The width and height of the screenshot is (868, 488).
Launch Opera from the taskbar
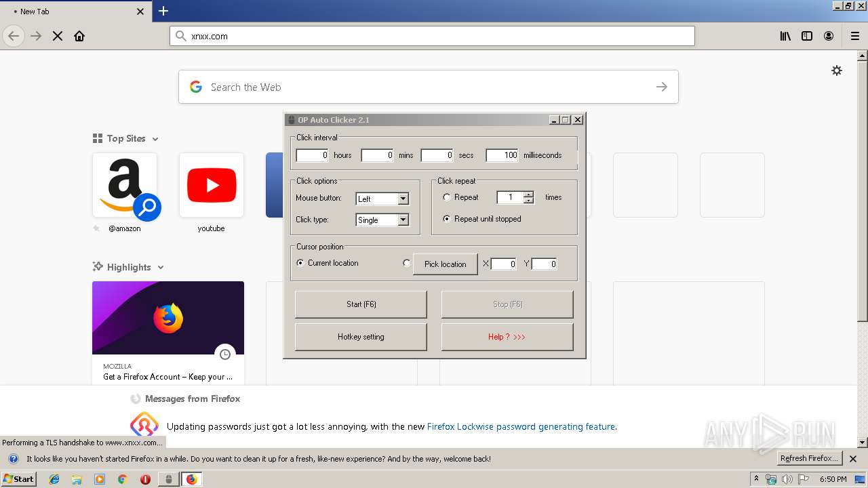tap(145, 479)
